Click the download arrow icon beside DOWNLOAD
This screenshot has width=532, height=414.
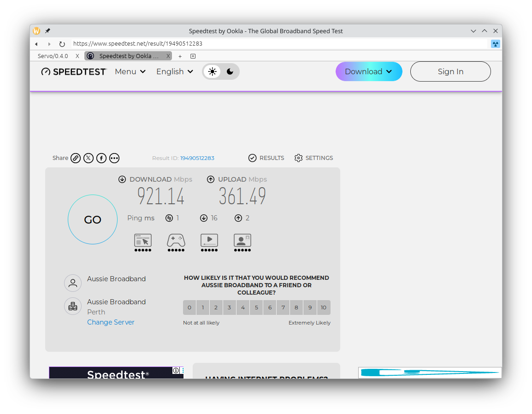pyautogui.click(x=122, y=179)
